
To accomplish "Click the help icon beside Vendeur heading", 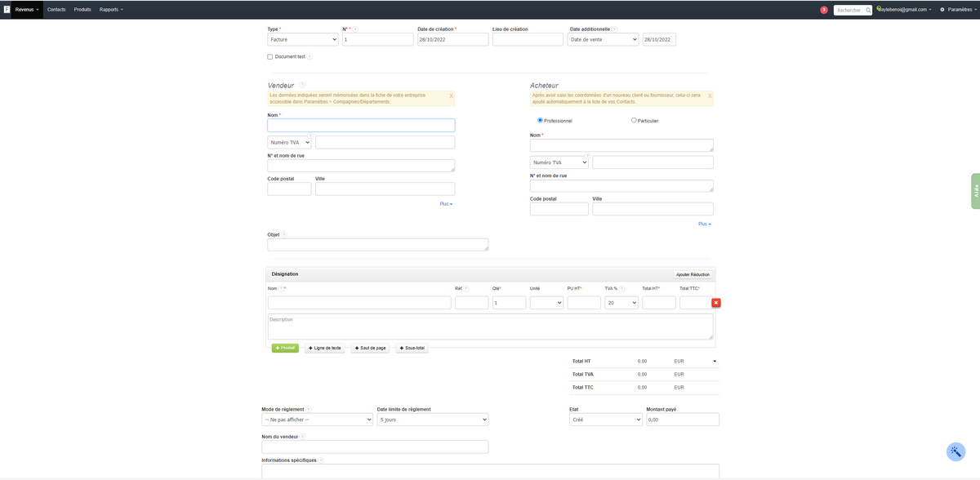I will [x=302, y=85].
